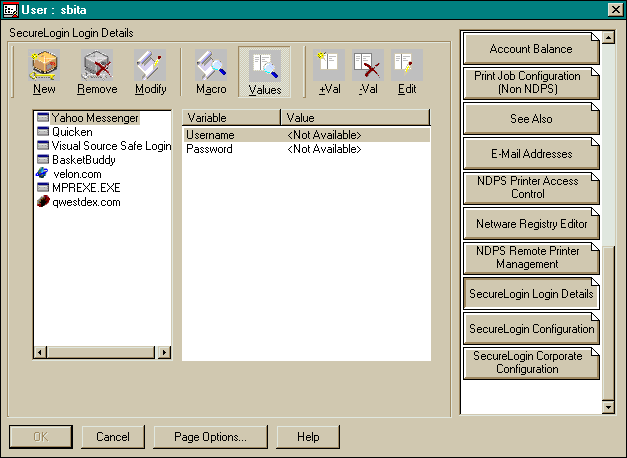Click the page tabs scroll down arrow
Screen dimensions: 627x458
click(608, 407)
